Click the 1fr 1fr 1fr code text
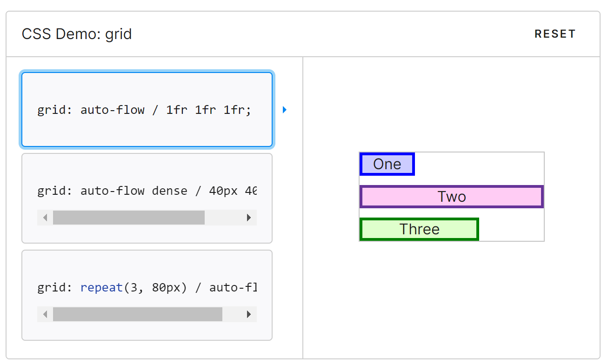The height and width of the screenshot is (364, 608). point(208,110)
